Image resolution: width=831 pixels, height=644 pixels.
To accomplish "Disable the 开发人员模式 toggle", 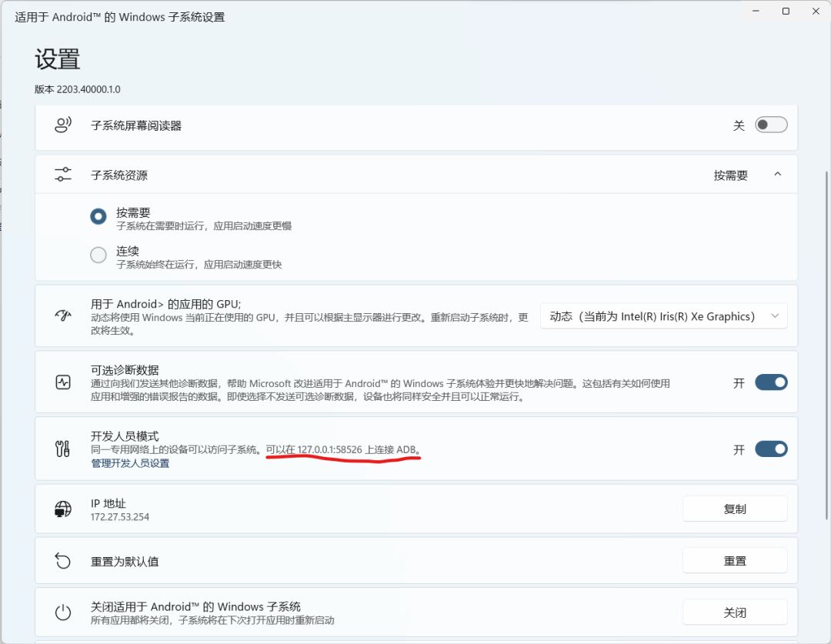I will tap(771, 449).
